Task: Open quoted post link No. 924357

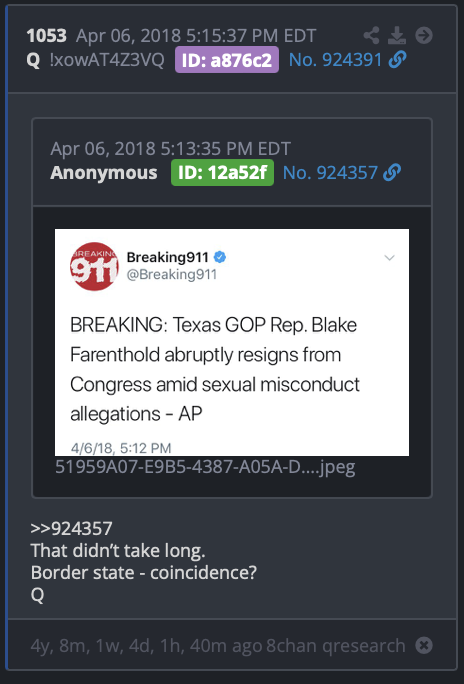Action: coord(330,173)
